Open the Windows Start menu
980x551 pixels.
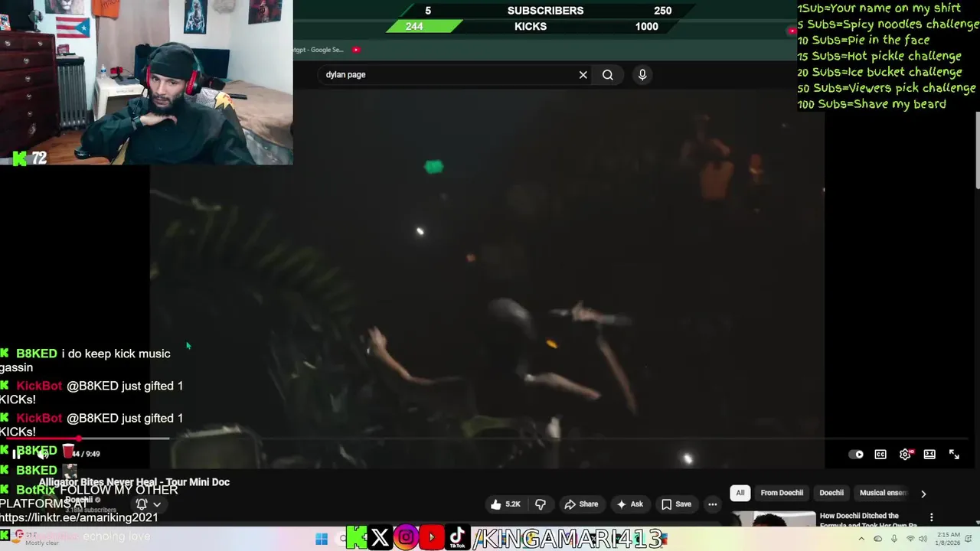point(322,539)
